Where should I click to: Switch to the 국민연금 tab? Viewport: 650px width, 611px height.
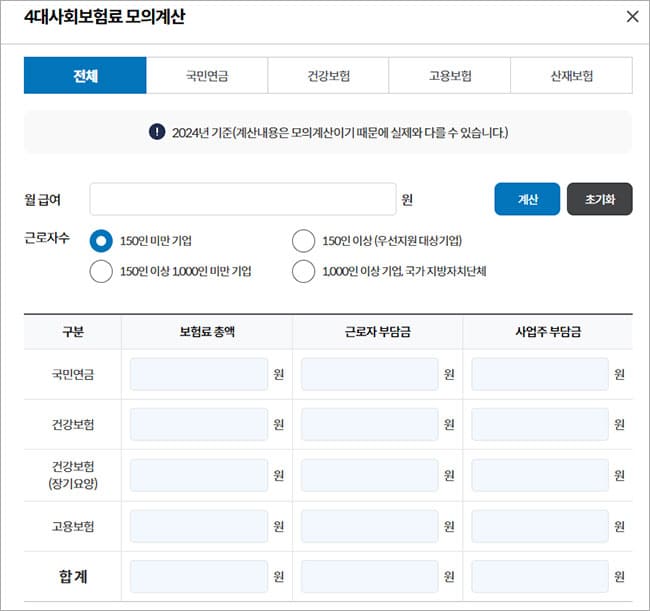coord(207,75)
